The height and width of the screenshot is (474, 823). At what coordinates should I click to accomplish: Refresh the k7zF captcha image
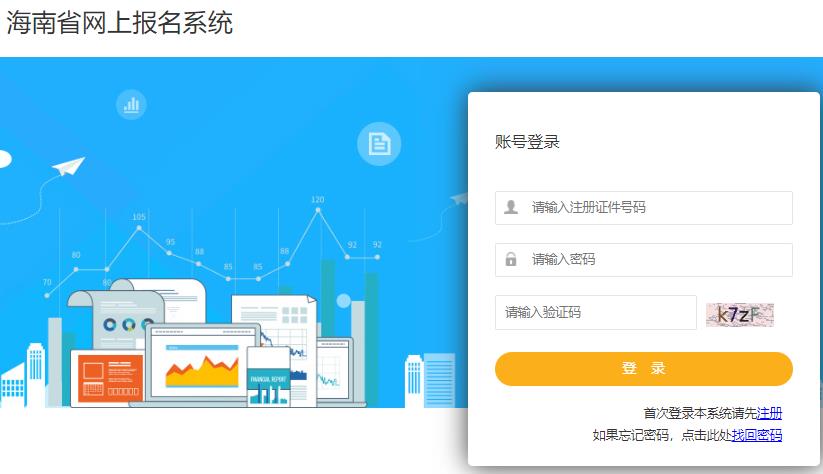(x=740, y=314)
